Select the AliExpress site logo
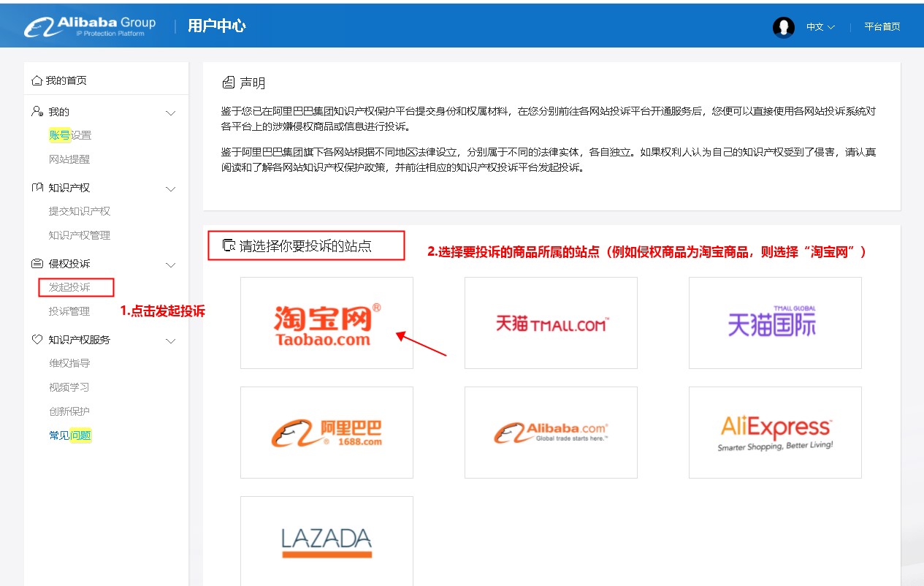Viewport: 924px width, 586px height. (x=774, y=433)
